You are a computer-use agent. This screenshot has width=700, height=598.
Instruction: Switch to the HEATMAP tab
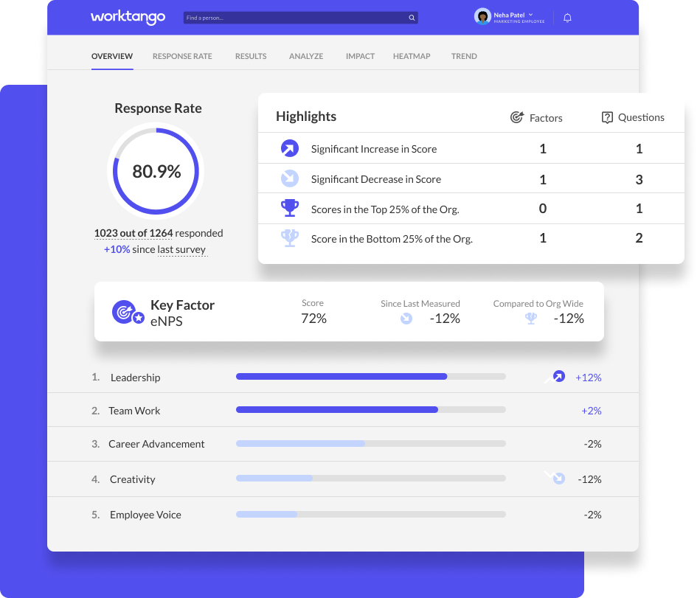pyautogui.click(x=411, y=56)
